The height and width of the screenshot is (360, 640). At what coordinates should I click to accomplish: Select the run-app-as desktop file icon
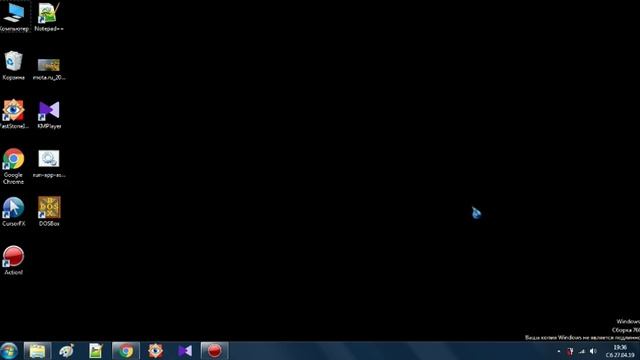pos(49,163)
